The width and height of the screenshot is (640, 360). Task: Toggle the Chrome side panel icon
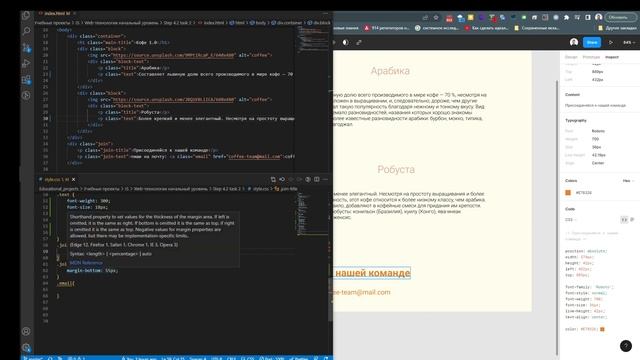point(588,18)
